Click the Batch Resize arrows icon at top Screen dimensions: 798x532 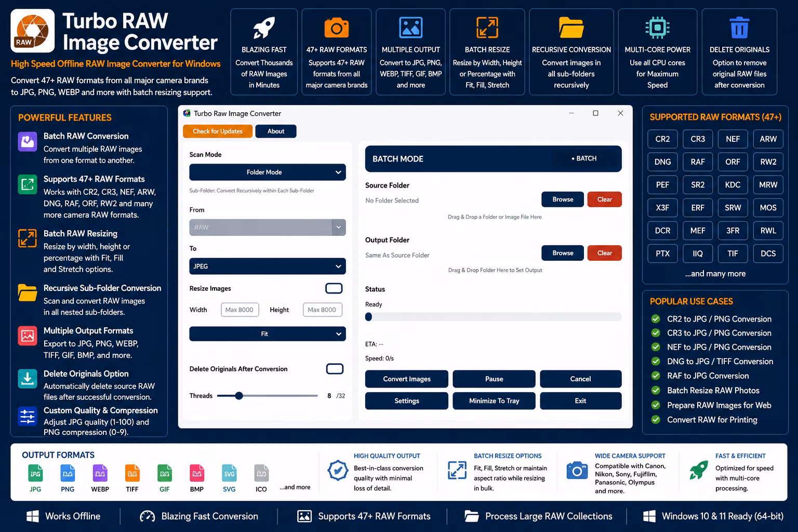487,28
